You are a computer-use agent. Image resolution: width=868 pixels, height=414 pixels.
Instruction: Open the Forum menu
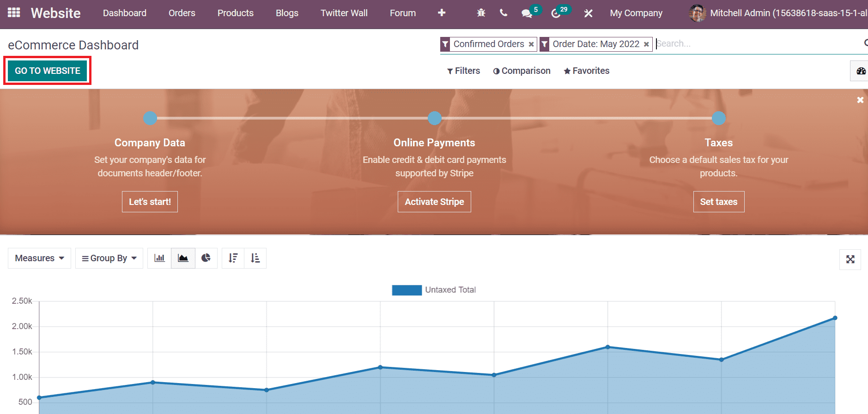pyautogui.click(x=403, y=13)
